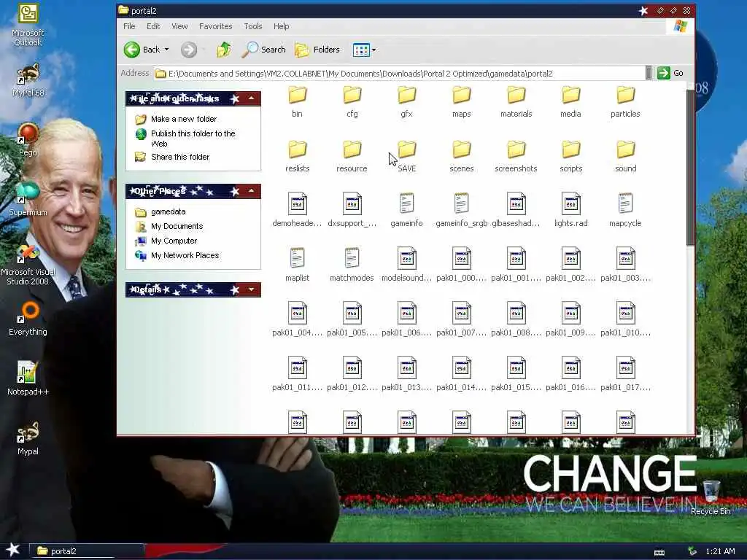Select the pak01_000 file icon
This screenshot has width=747, height=560.
click(462, 258)
